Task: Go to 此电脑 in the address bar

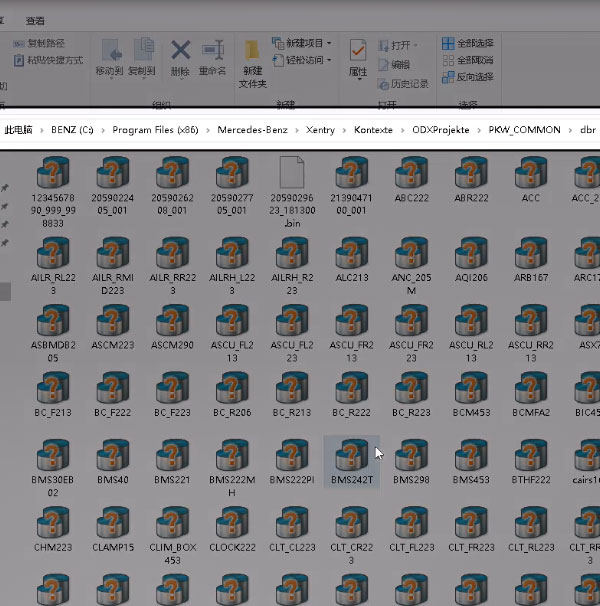Action: point(18,130)
